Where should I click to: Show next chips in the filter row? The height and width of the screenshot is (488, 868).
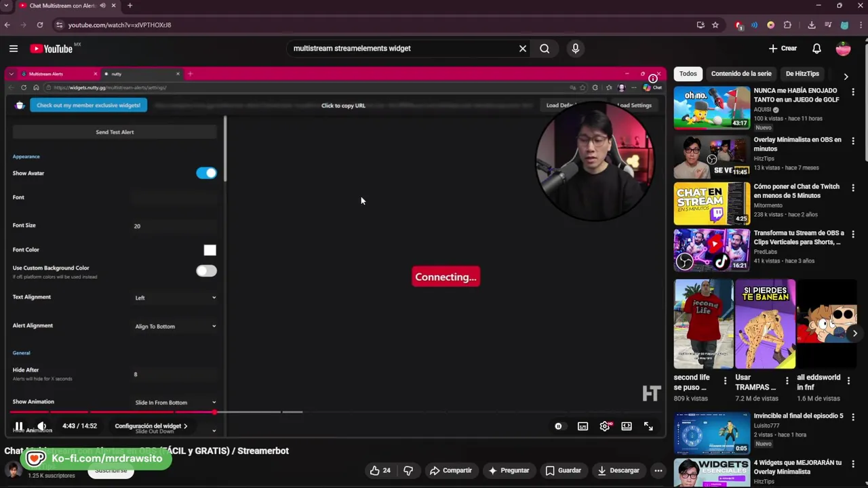[x=846, y=77]
